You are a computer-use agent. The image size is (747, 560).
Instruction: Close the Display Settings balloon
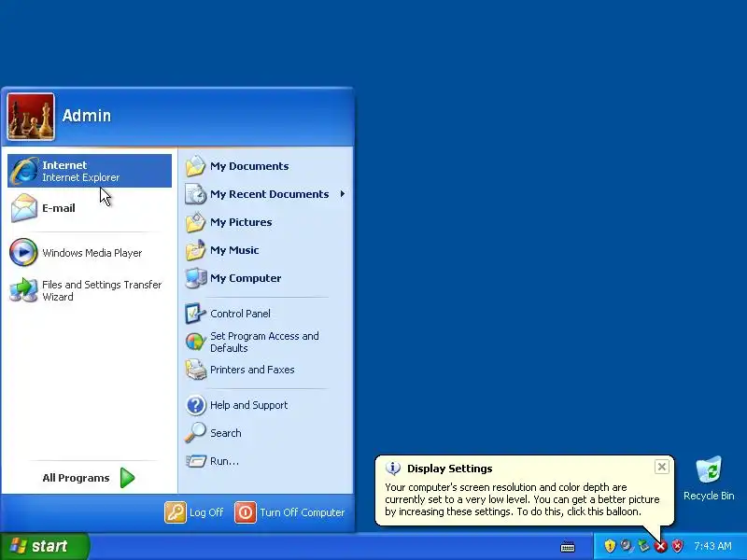(x=662, y=467)
